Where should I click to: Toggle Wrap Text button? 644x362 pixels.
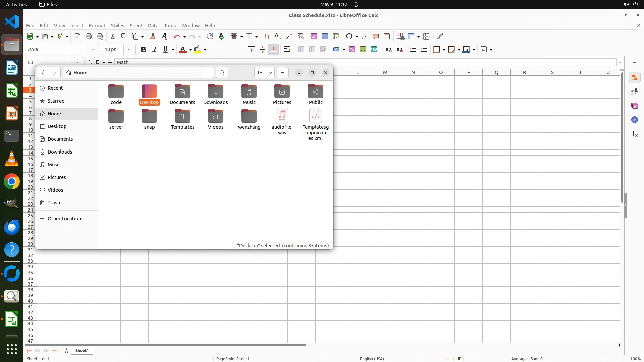(x=287, y=49)
